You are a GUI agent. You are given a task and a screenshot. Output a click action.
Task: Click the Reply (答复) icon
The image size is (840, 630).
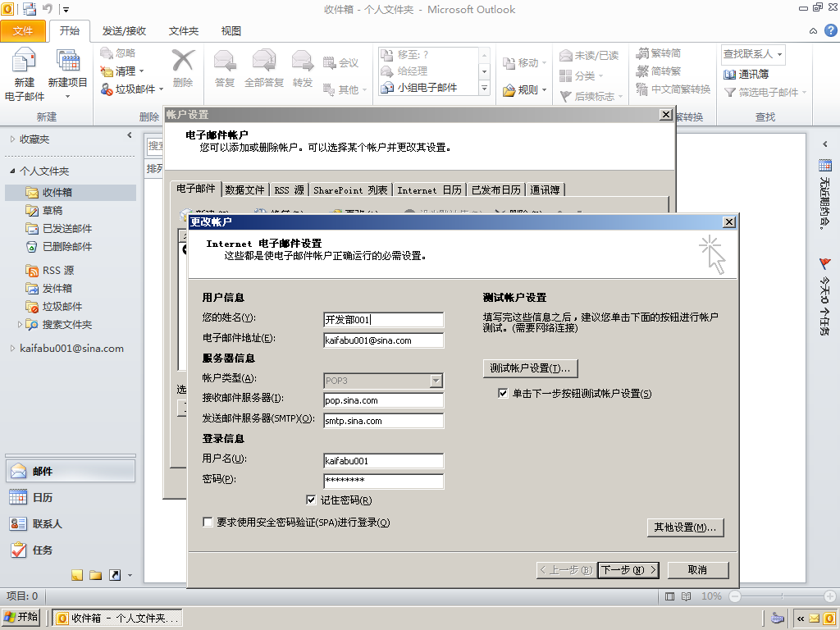[225, 60]
